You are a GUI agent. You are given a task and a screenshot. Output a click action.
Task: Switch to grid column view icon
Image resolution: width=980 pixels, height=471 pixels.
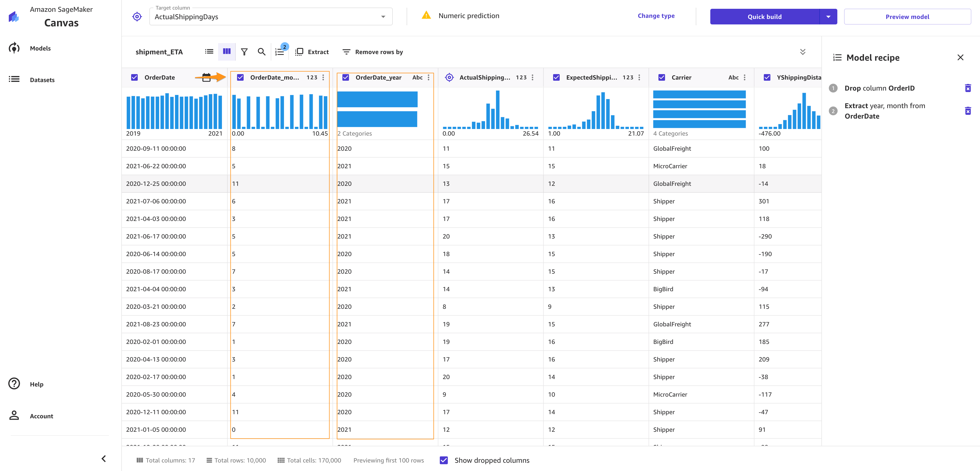(x=227, y=52)
